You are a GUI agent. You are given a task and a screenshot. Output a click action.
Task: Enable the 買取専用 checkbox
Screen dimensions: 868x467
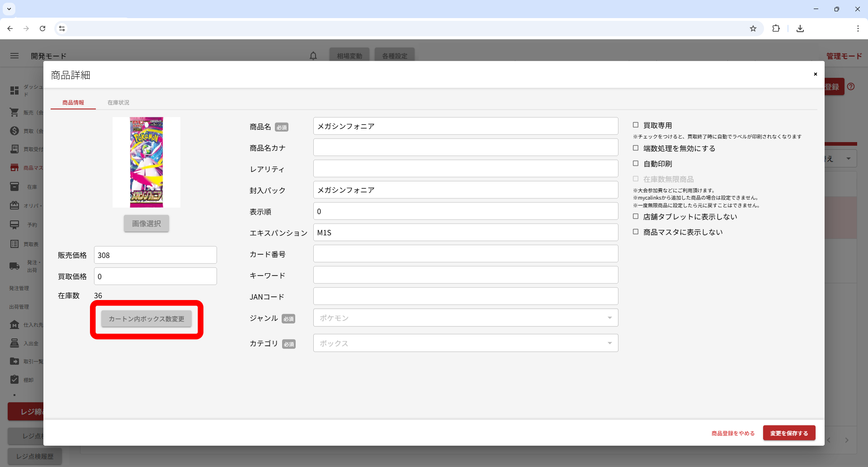[636, 125]
